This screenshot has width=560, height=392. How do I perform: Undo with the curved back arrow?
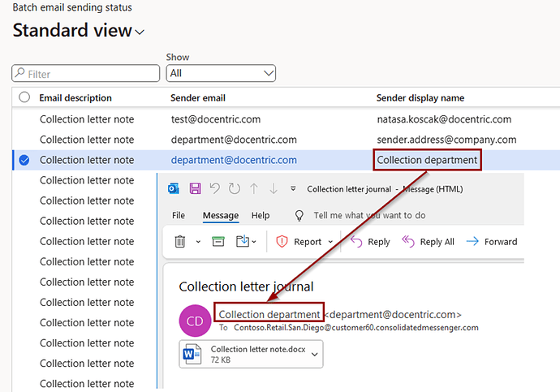pyautogui.click(x=214, y=188)
